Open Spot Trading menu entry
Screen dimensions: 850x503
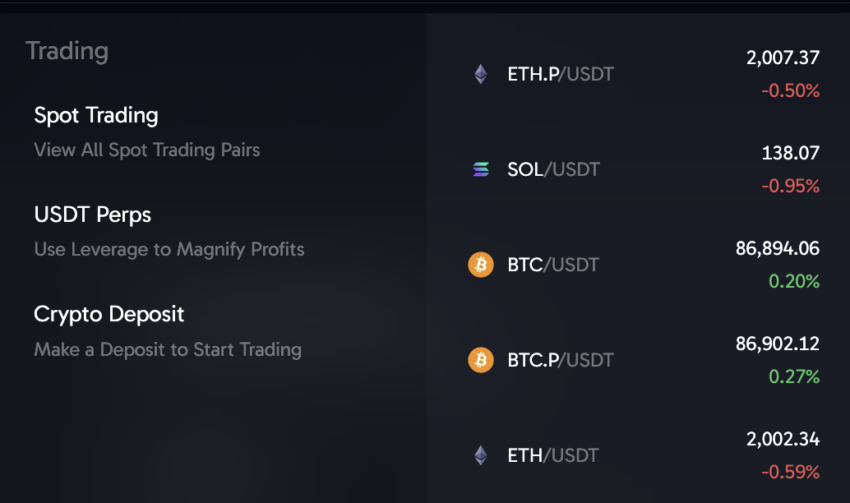coord(96,115)
